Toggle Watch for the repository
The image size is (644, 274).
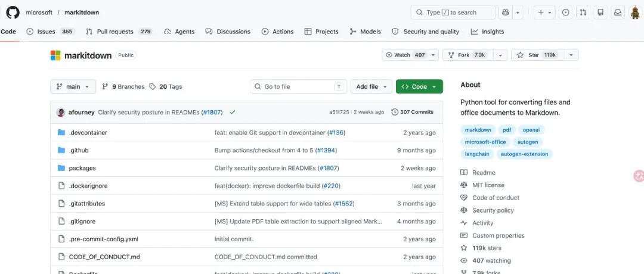pyautogui.click(x=410, y=55)
